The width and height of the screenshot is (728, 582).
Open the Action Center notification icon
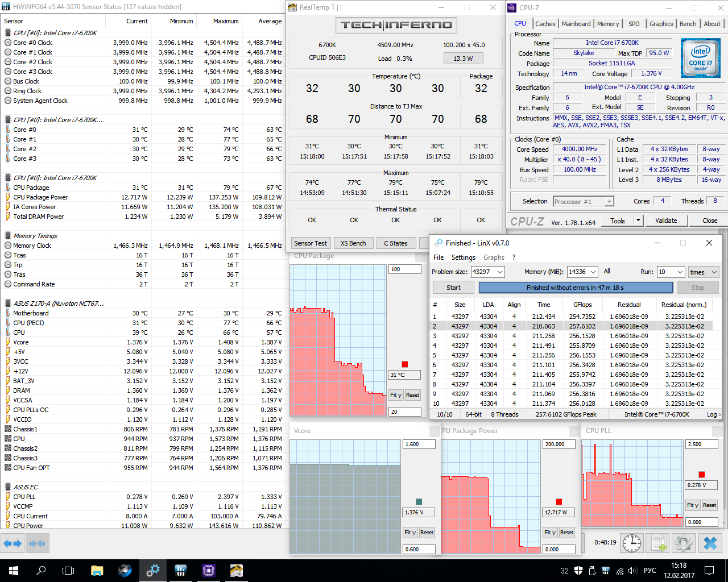point(709,571)
